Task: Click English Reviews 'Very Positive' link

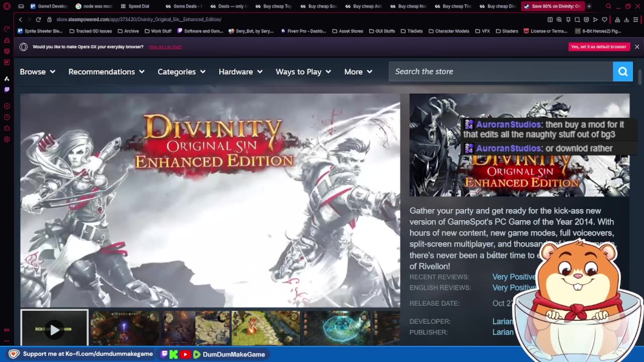Action: tap(514, 288)
